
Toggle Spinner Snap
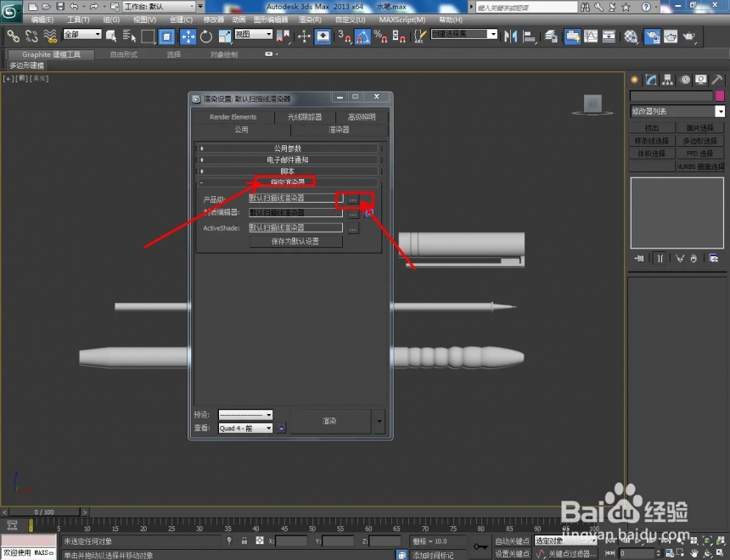(x=398, y=36)
